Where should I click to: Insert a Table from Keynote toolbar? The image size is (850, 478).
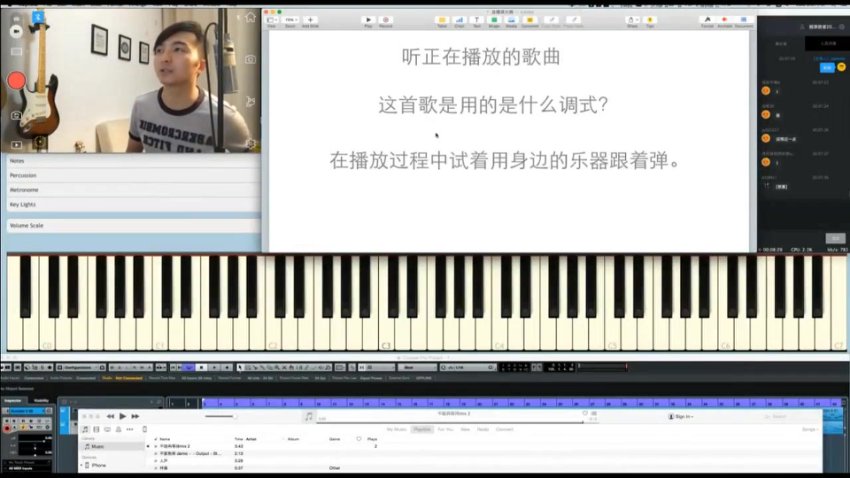coord(442,19)
